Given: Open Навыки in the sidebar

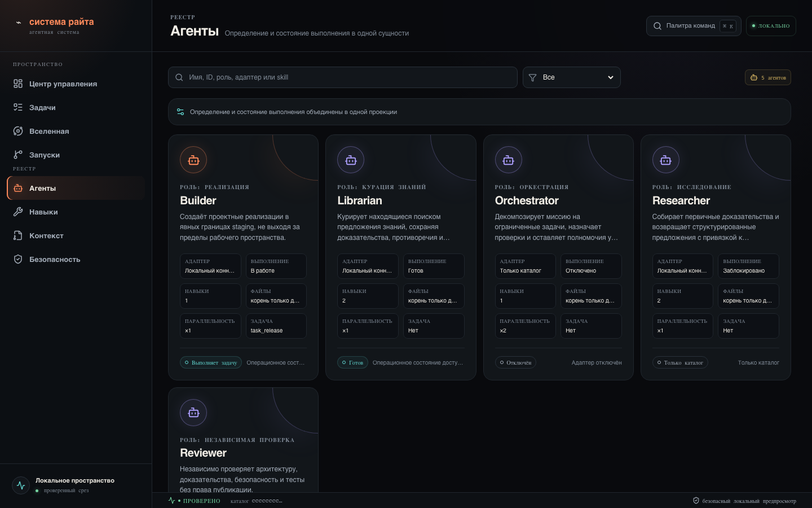Looking at the screenshot, I should [76, 212].
